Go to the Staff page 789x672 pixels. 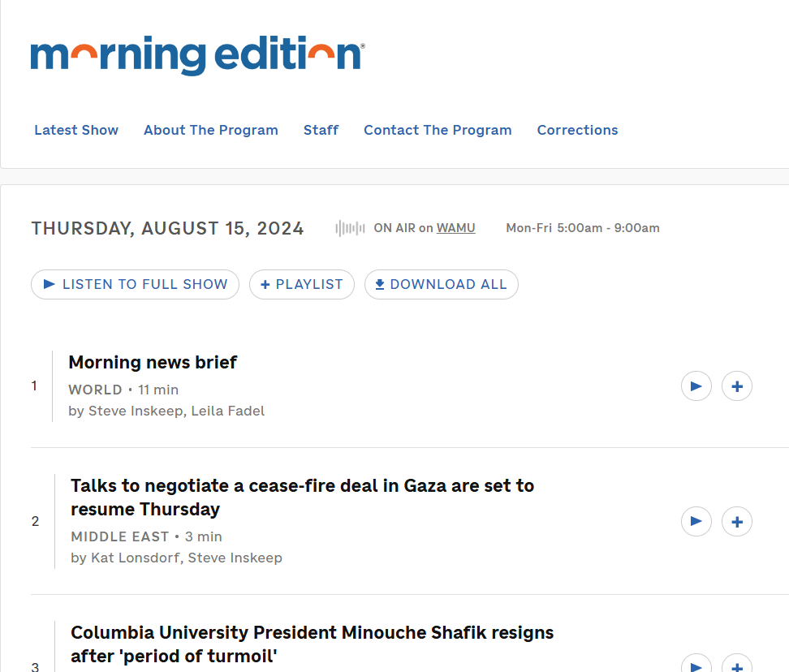click(x=321, y=131)
